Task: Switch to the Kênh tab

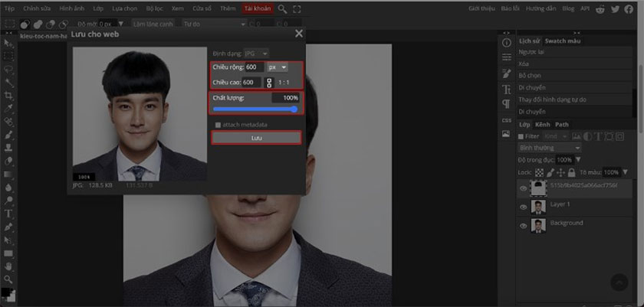Action: [x=543, y=125]
